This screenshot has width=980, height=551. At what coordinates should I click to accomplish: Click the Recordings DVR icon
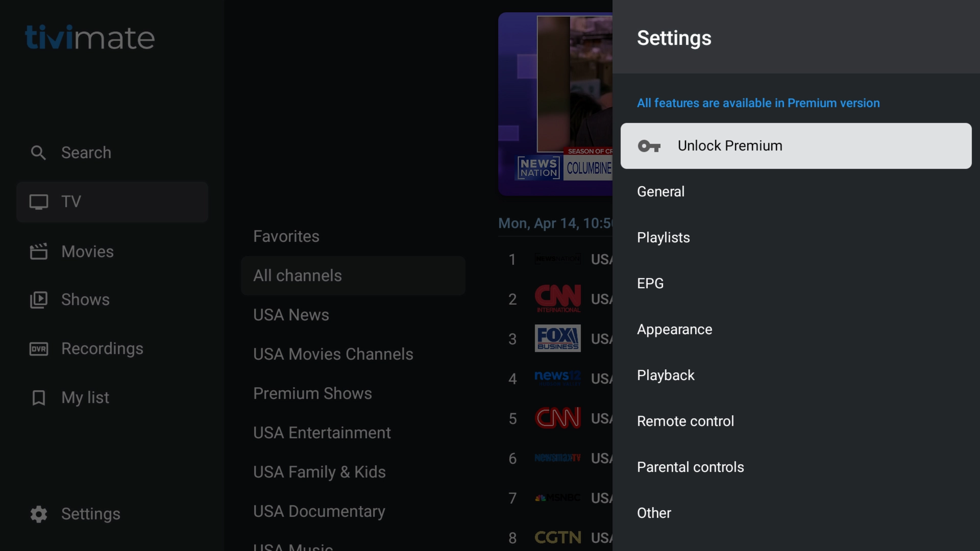coord(39,349)
